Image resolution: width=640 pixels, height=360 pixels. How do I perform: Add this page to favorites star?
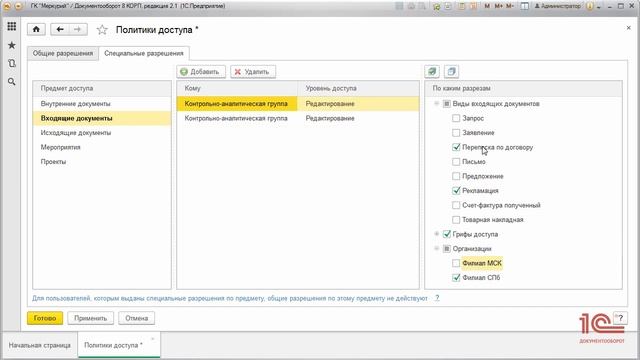102,30
